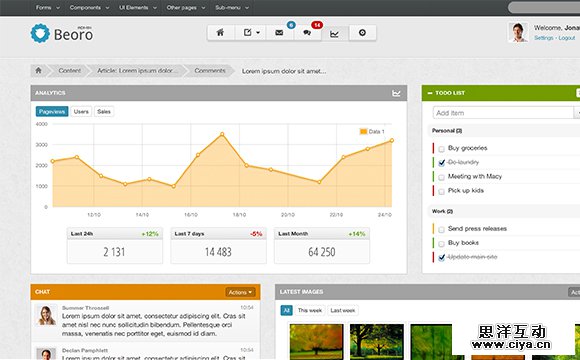This screenshot has height=360, width=580.
Task: Click the Logout link
Action: [x=567, y=38]
